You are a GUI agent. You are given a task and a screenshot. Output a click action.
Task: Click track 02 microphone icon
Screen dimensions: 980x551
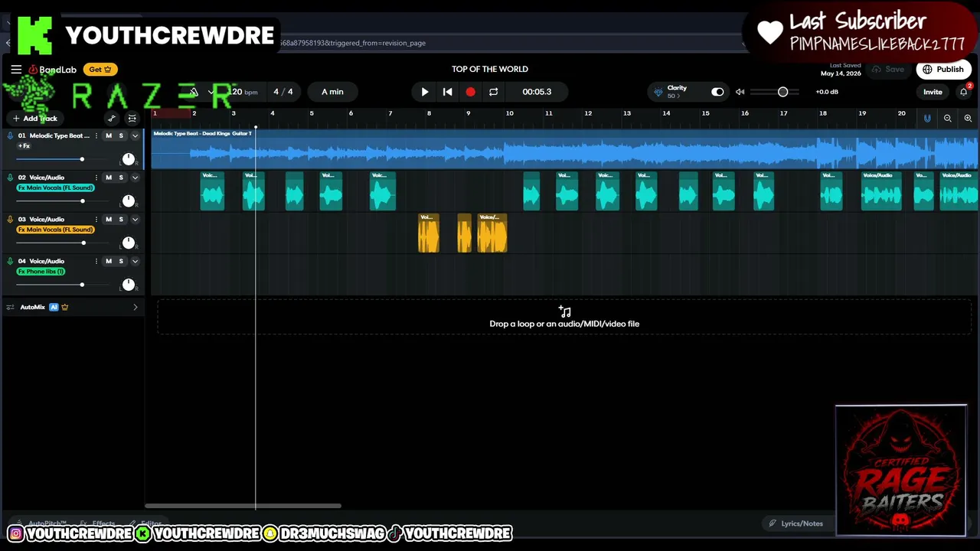click(10, 178)
